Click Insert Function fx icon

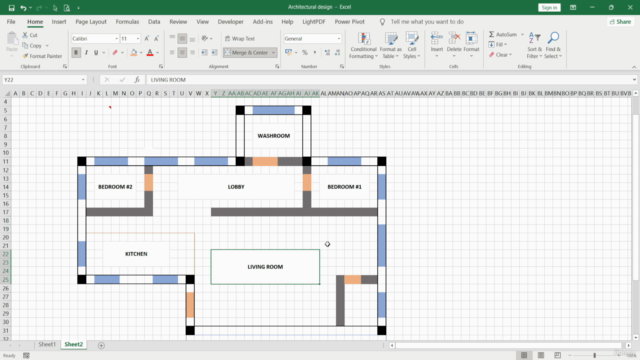[x=137, y=80]
